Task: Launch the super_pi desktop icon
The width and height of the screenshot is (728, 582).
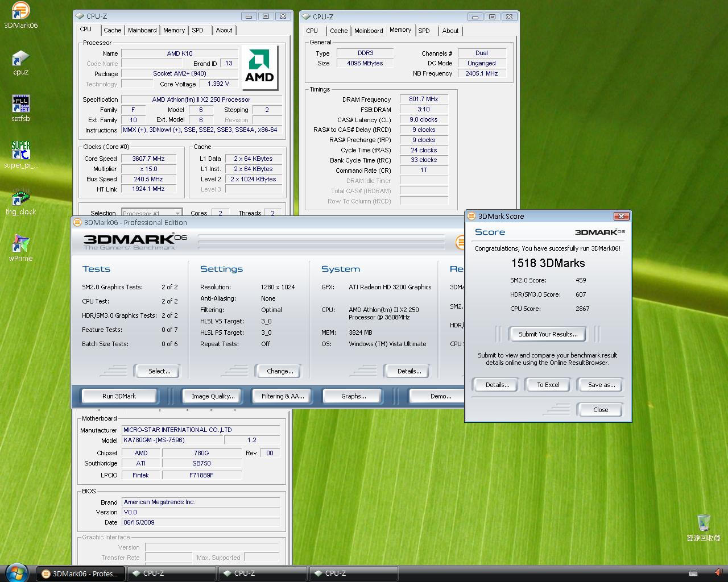Action: coord(20,155)
